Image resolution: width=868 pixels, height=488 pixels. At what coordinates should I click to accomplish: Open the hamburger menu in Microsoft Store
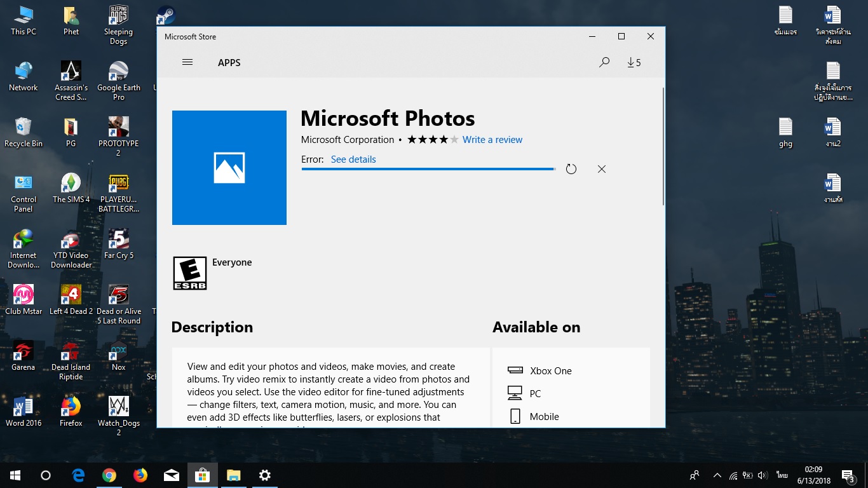187,62
